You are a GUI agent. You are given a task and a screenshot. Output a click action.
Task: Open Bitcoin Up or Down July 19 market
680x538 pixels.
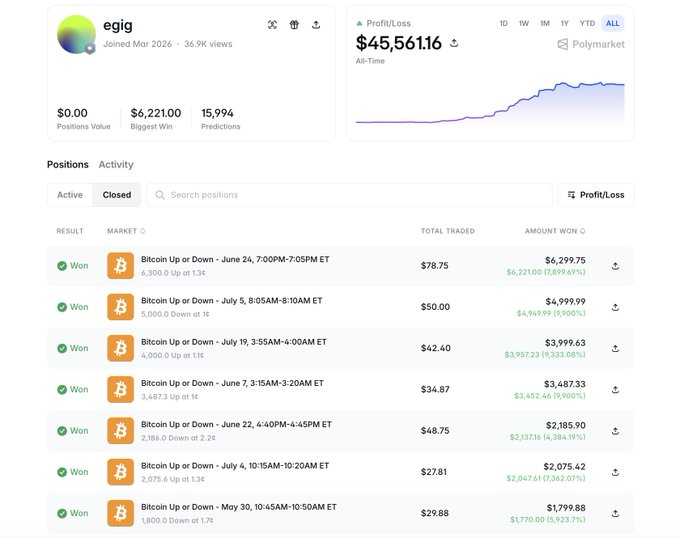tap(234, 342)
